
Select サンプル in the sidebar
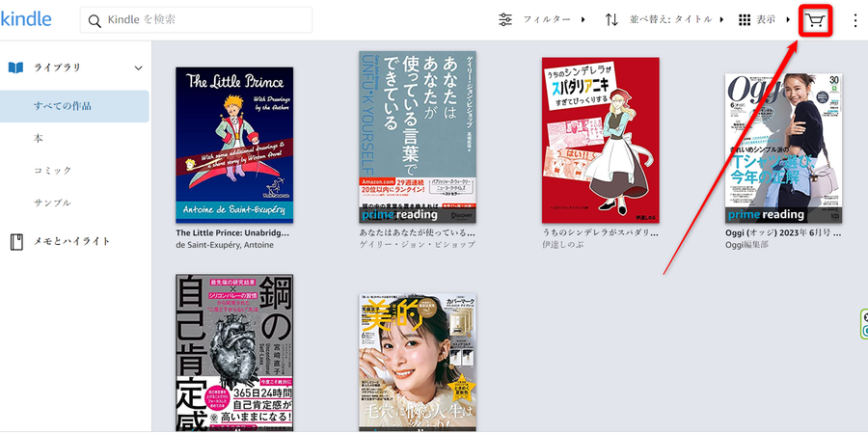(x=52, y=203)
